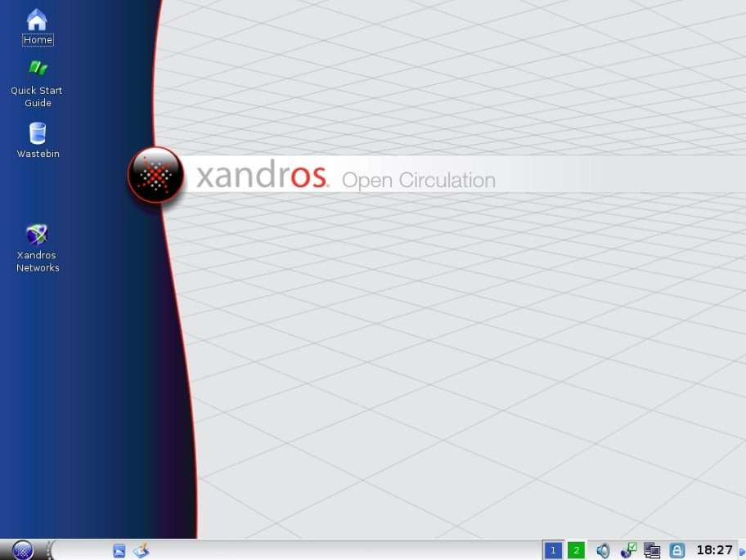Click the panel handle dots beside Launch
The width and height of the screenshot is (746, 560).
coord(48,550)
